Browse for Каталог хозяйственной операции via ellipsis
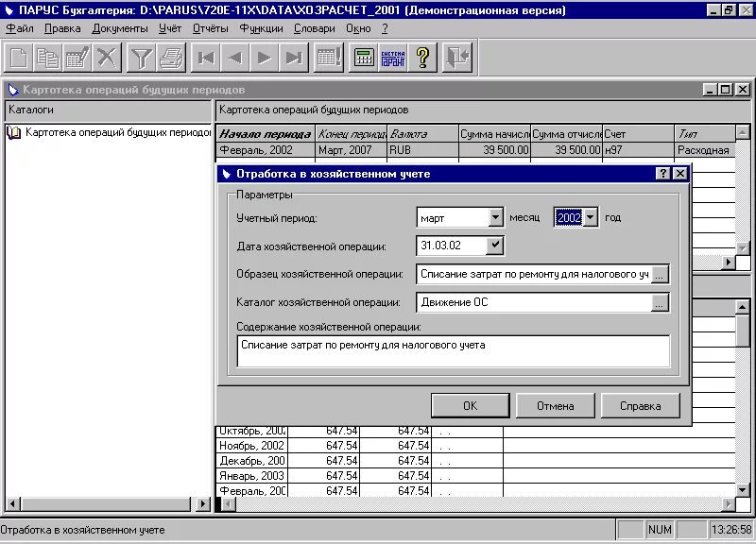 [x=659, y=302]
